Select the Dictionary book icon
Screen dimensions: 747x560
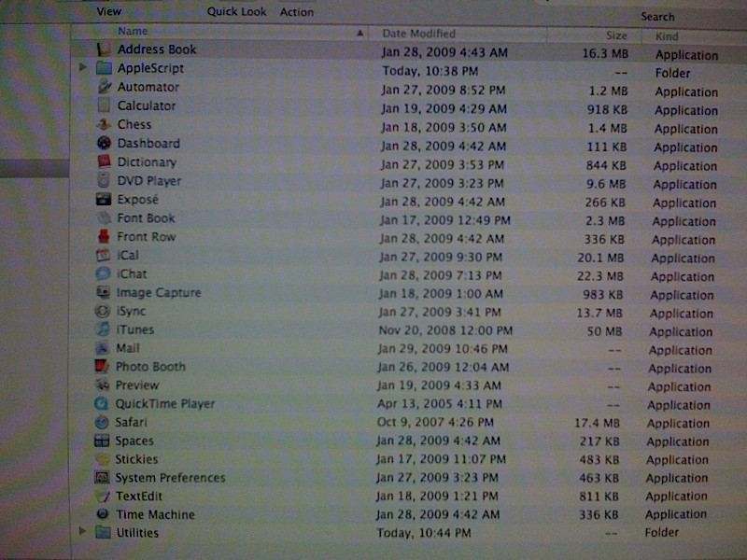click(x=104, y=161)
